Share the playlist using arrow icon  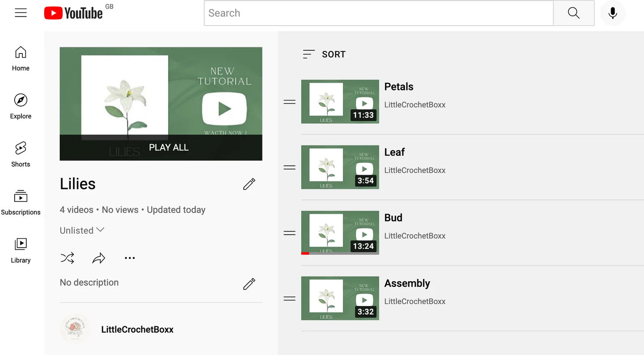pos(98,258)
